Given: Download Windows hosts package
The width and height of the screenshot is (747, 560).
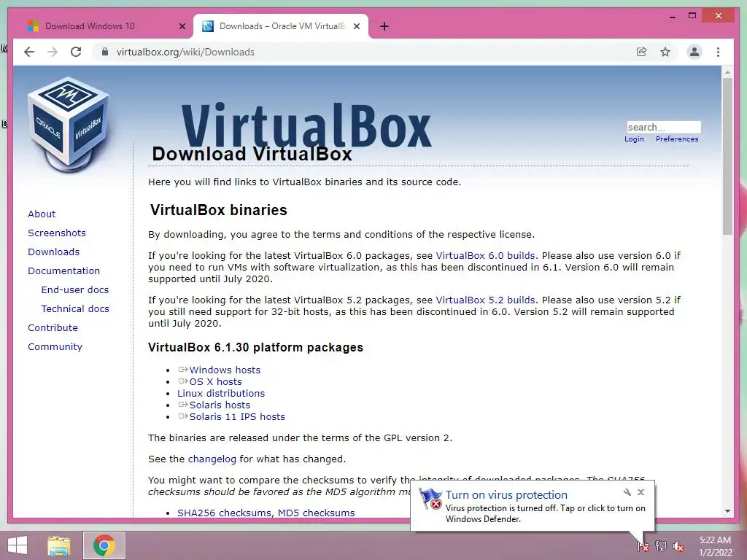Looking at the screenshot, I should pyautogui.click(x=225, y=370).
